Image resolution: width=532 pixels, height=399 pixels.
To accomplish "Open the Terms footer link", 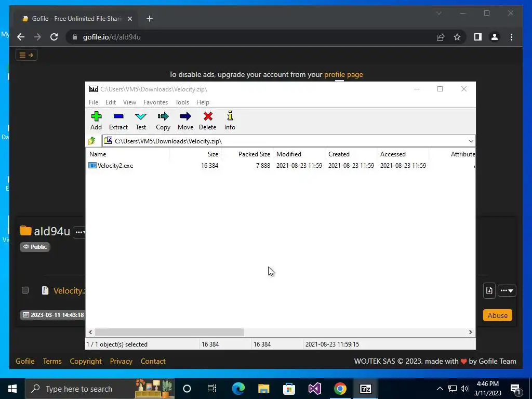I will point(52,362).
